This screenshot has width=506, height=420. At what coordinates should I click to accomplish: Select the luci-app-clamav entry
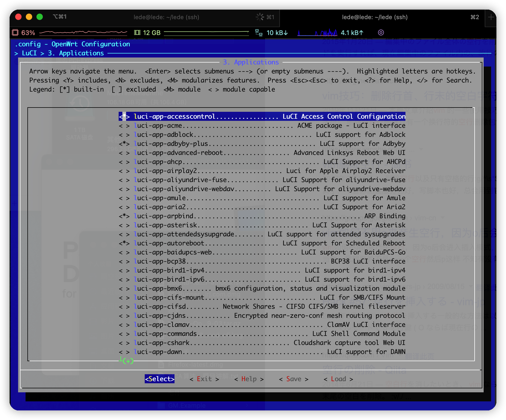tap(262, 325)
